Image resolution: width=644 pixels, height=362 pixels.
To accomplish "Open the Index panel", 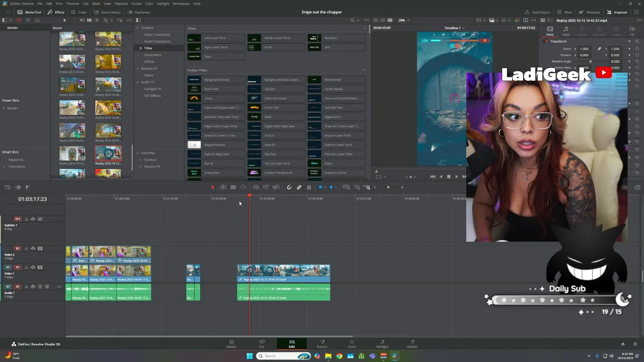I will 79,12.
